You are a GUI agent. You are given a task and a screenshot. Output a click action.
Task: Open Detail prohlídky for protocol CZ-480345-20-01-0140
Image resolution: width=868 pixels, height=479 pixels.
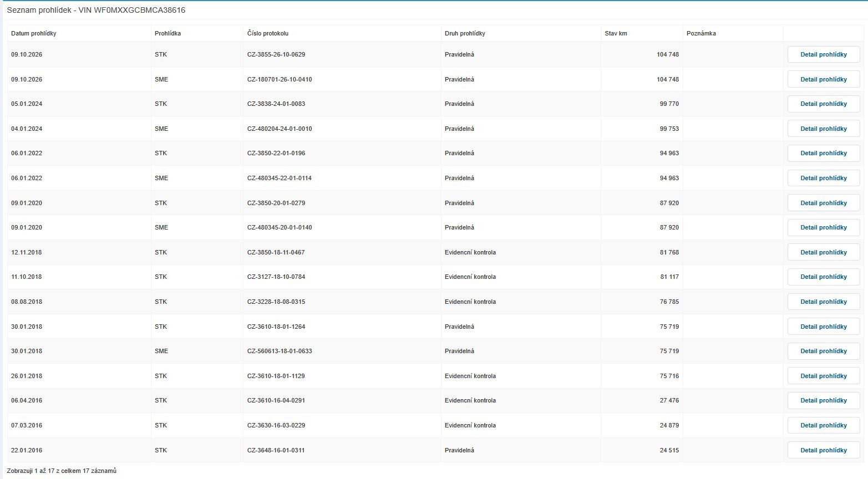pos(824,227)
